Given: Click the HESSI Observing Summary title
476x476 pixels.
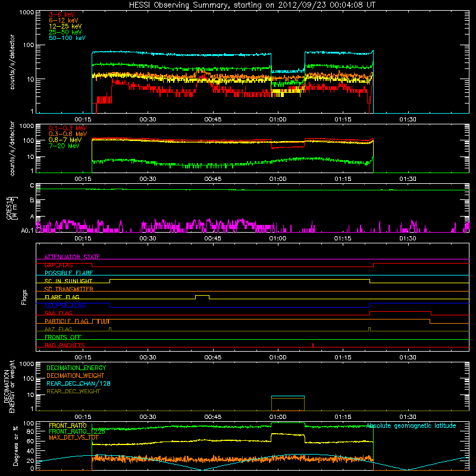Looking at the screenshot, I should pyautogui.click(x=252, y=5).
